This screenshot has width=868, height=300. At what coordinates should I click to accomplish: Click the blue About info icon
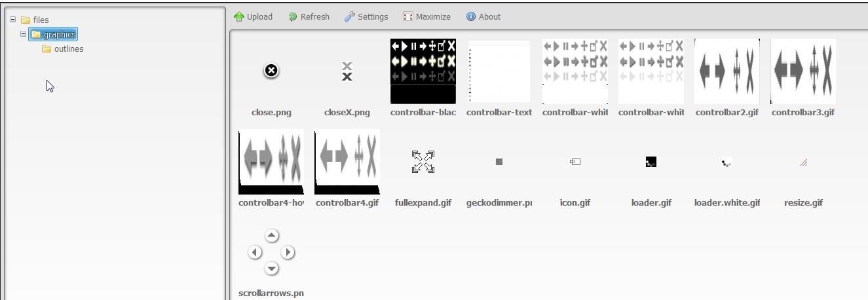tap(471, 17)
